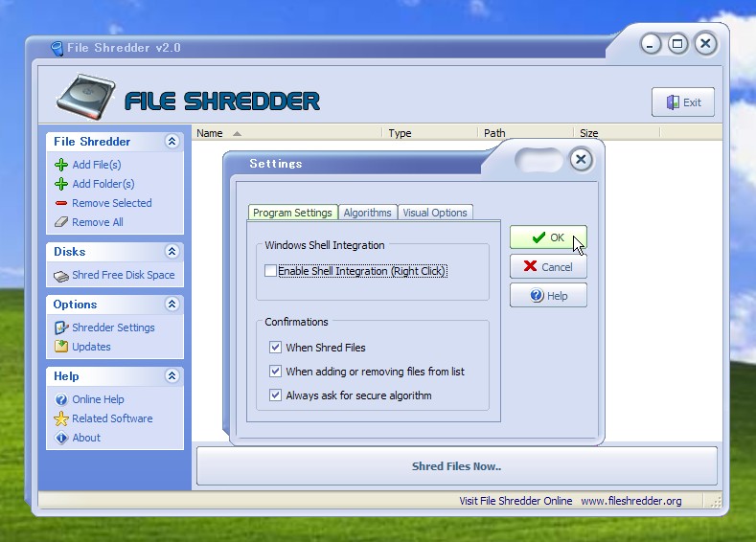This screenshot has width=756, height=542.
Task: Close the Settings dialog with its X button
Action: [581, 160]
